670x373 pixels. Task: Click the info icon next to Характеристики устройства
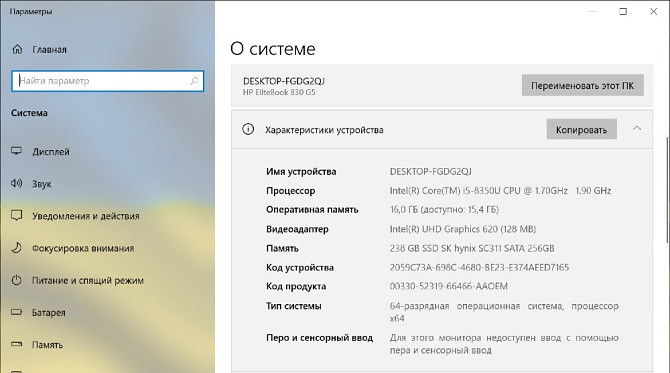pos(248,129)
